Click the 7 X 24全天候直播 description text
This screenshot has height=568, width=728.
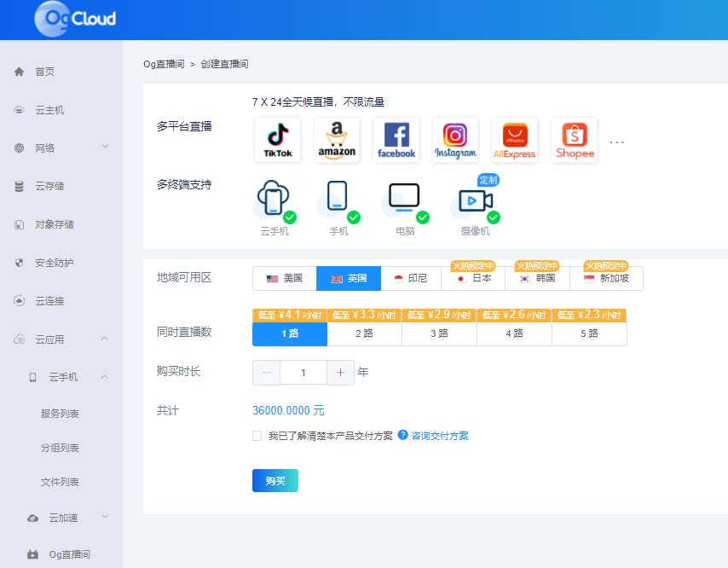pyautogui.click(x=319, y=102)
